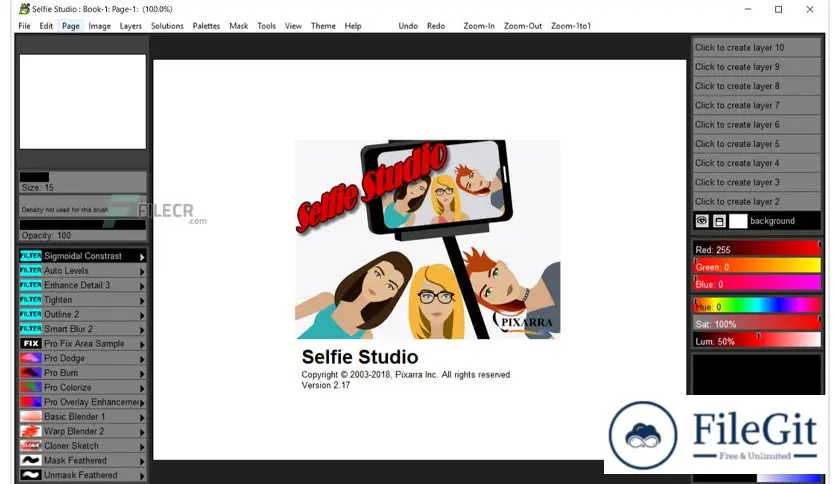
Task: Select the Mask Feathered brush icon
Action: pyautogui.click(x=30, y=461)
